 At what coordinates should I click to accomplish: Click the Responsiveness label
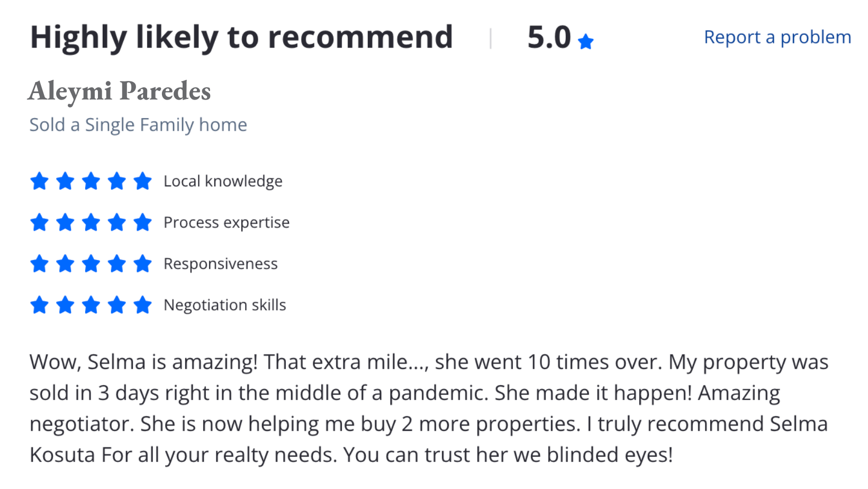tap(220, 264)
